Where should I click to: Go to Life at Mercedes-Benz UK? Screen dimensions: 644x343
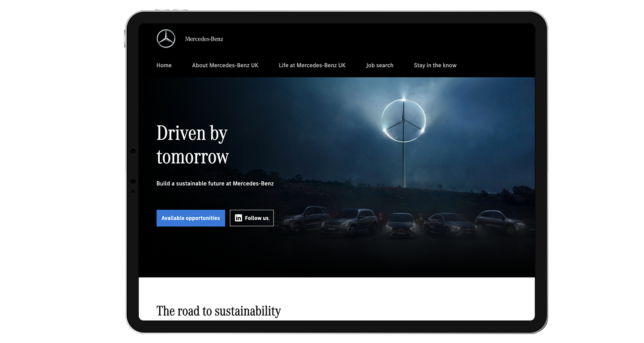click(x=312, y=65)
